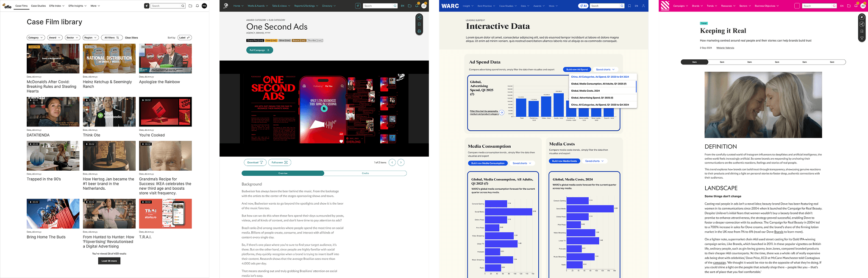Expand the Sector filter dropdown

point(72,37)
